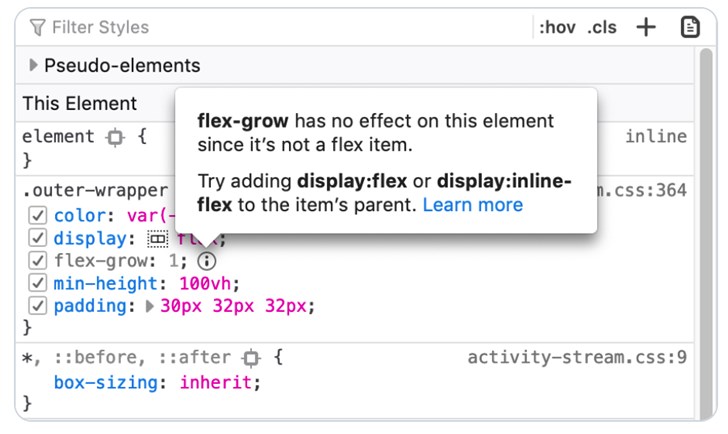Uncheck the color property checkbox
Image resolution: width=728 pixels, height=434 pixels.
coord(38,216)
